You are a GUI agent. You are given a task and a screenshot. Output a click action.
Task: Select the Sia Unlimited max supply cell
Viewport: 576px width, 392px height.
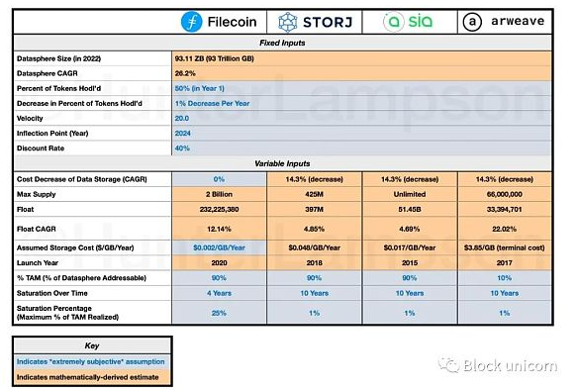tap(410, 194)
